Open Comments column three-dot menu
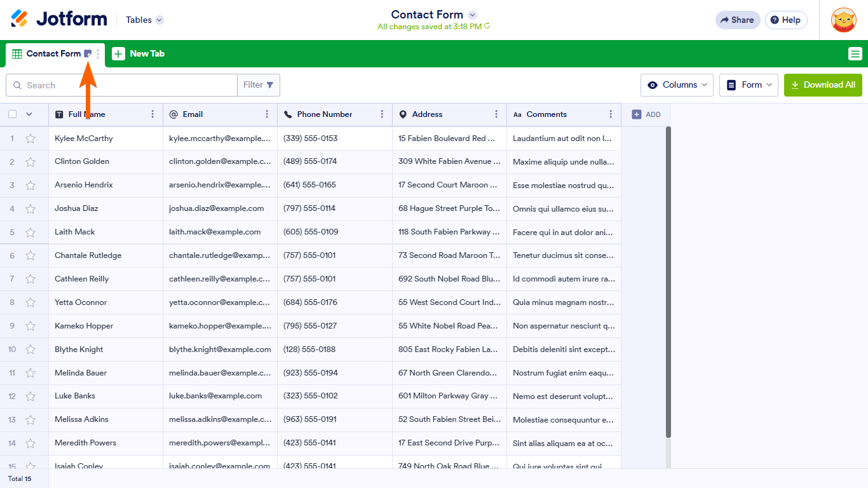The height and width of the screenshot is (488, 868). point(611,114)
